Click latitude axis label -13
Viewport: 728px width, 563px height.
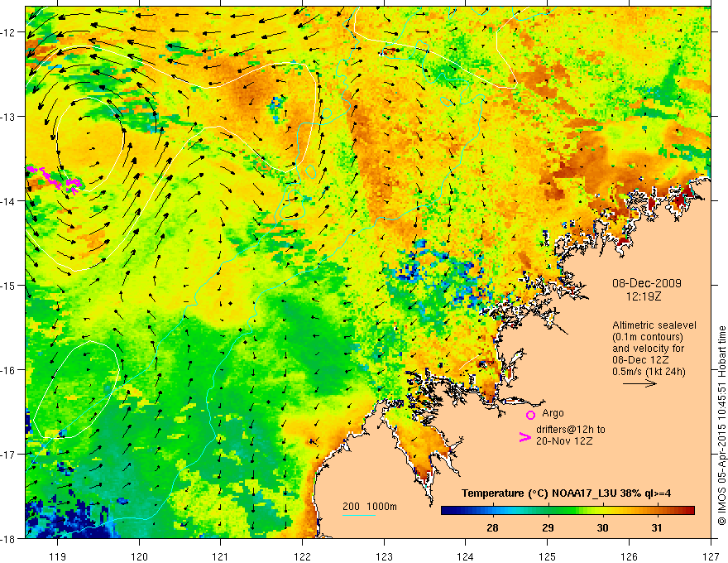click(x=9, y=116)
